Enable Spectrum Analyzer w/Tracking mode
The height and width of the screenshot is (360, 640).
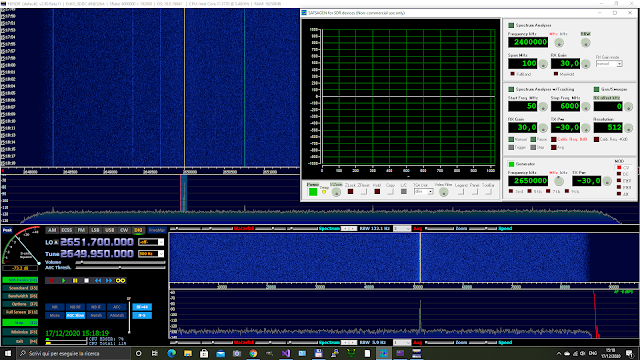511,89
